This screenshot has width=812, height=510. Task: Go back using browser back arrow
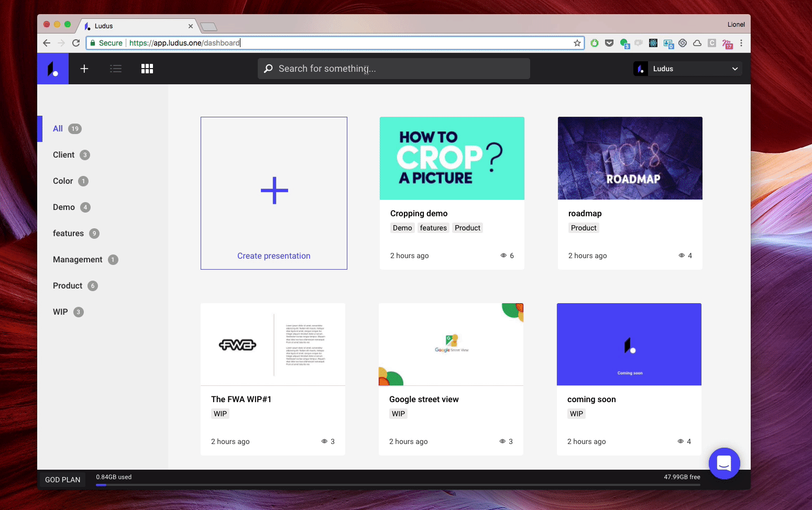[47, 43]
